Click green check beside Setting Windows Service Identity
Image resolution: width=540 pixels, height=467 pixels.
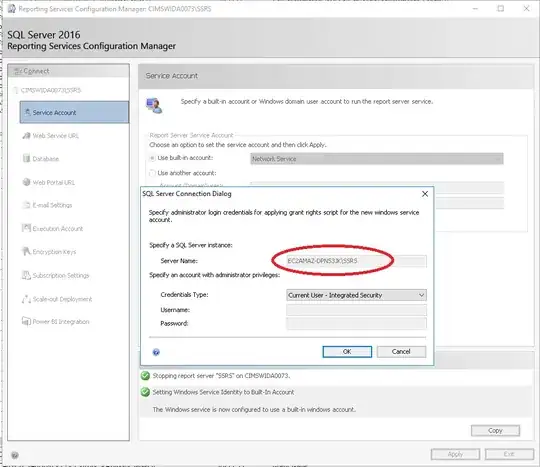(x=145, y=392)
